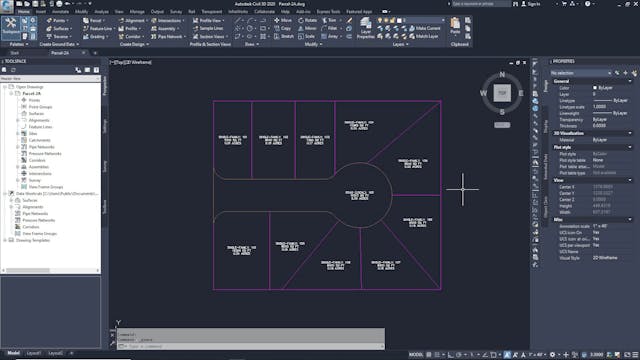Click the Paste clipboard button

tap(455, 27)
